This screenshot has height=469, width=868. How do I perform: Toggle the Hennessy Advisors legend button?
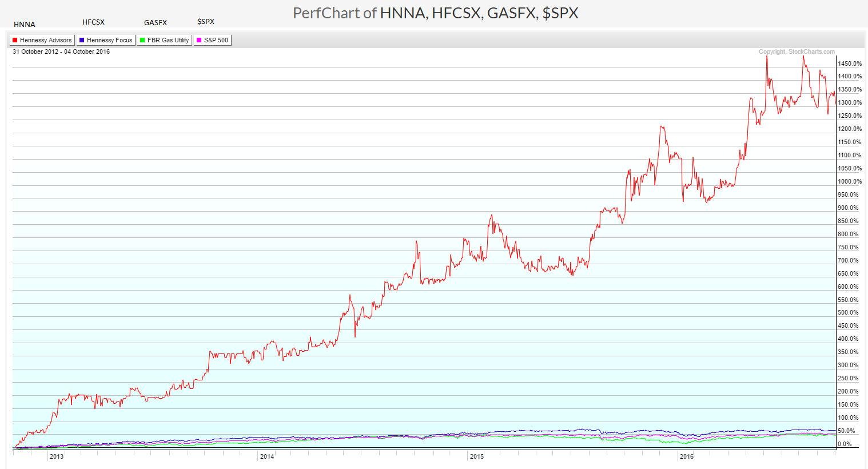pos(41,39)
